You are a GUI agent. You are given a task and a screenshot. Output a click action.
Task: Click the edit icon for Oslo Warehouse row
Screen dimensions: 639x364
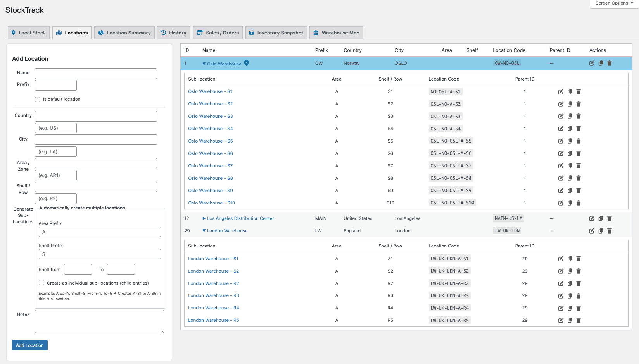click(592, 63)
